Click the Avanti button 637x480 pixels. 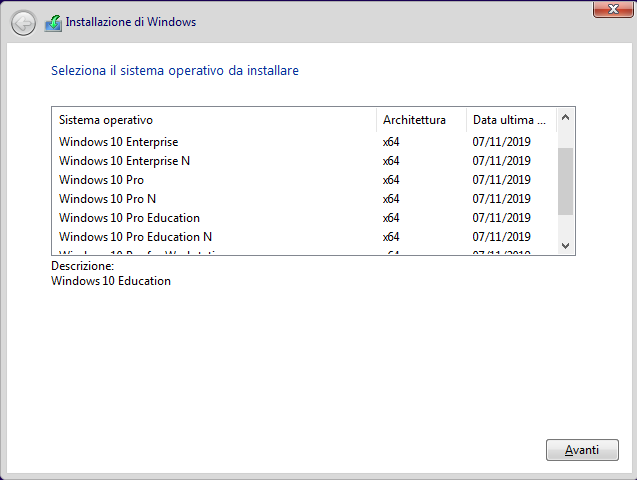click(582, 450)
